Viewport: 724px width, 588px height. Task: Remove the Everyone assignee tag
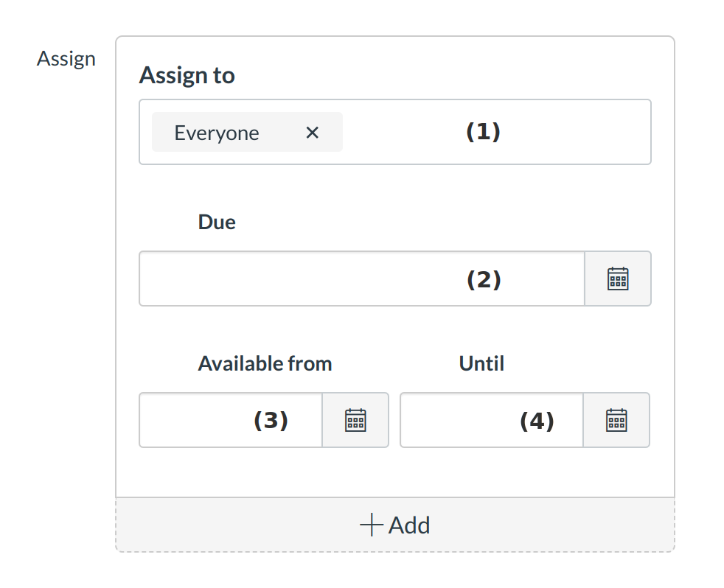[313, 133]
